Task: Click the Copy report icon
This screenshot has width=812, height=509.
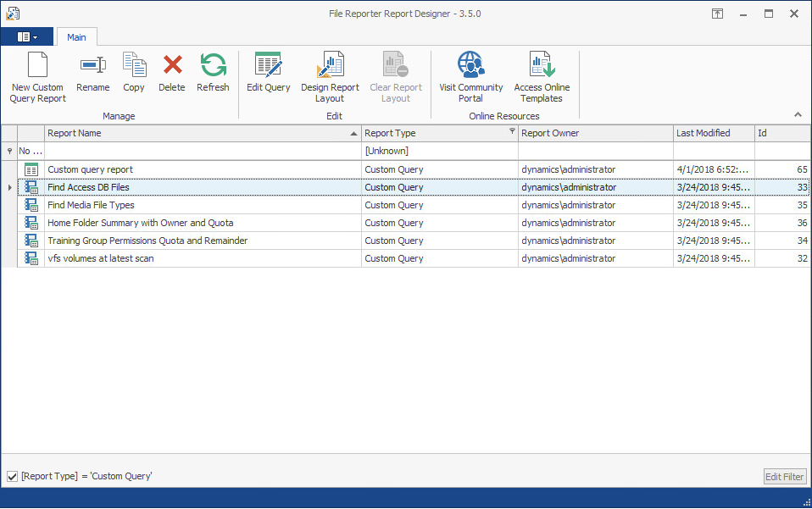Action: 134,66
